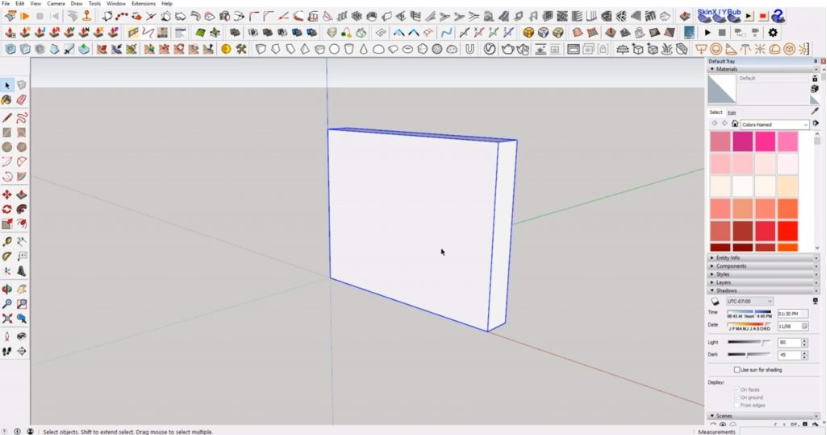
Task: Expand the Styles panel
Action: pyautogui.click(x=762, y=274)
